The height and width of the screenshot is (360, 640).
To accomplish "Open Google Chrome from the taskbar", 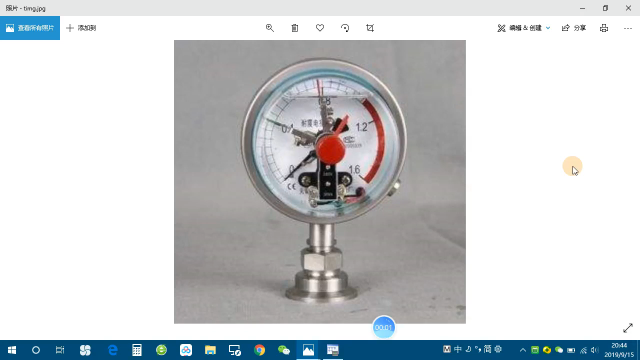I will tap(259, 350).
